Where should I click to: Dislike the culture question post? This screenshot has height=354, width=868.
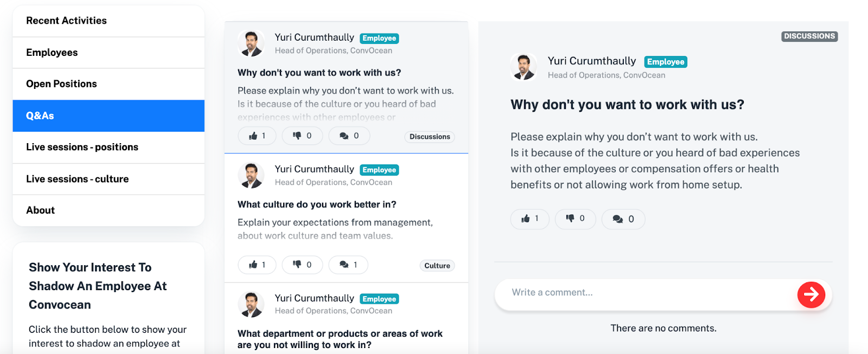(302, 265)
